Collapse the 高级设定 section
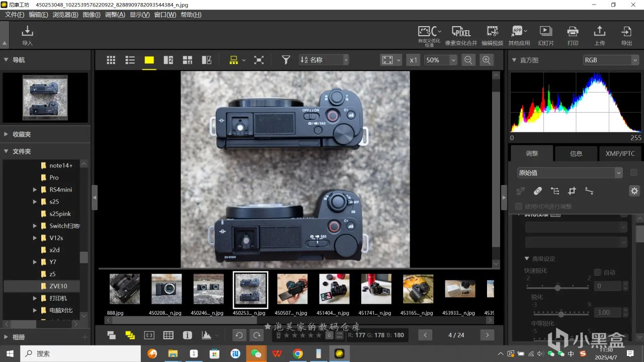The height and width of the screenshot is (362, 644). click(x=527, y=258)
